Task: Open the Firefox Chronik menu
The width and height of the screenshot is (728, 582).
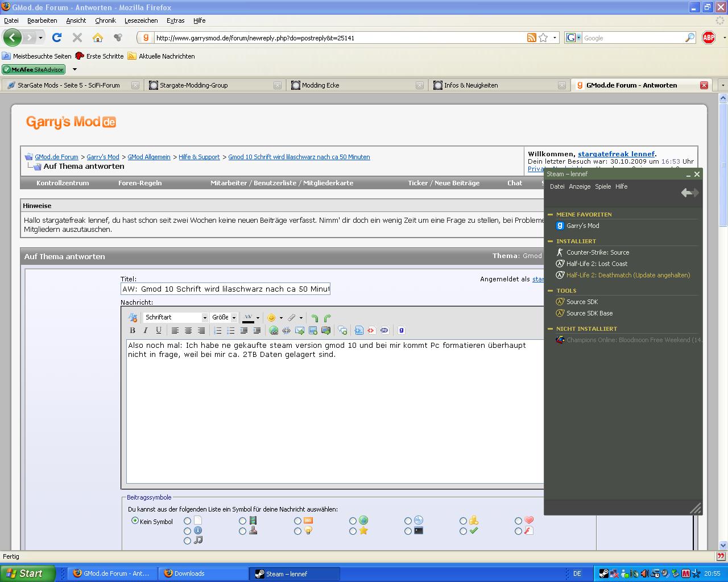Action: (105, 20)
